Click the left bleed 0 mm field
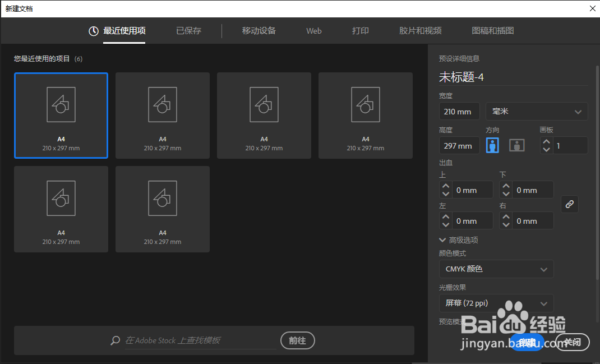This screenshot has width=600, height=364. coord(472,221)
